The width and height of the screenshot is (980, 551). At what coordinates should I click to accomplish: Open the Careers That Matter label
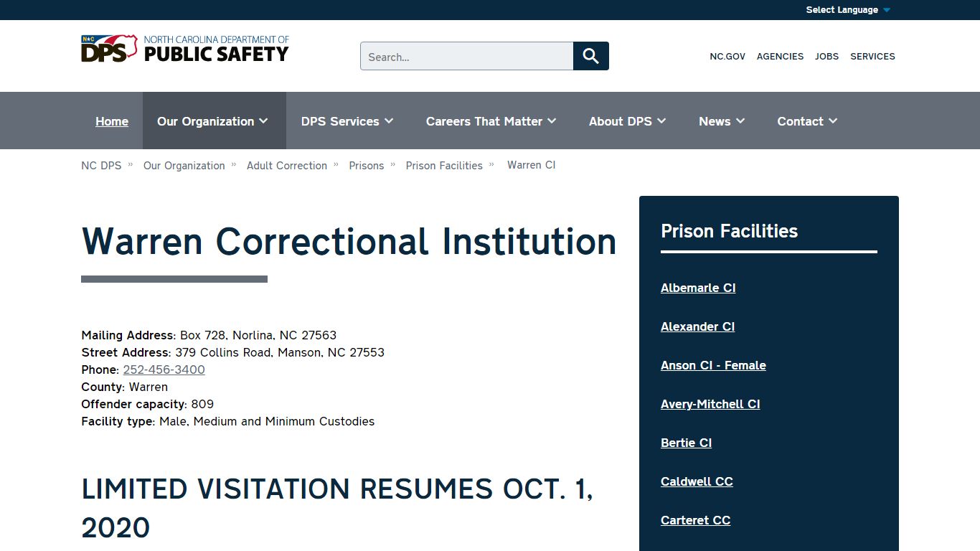(484, 121)
